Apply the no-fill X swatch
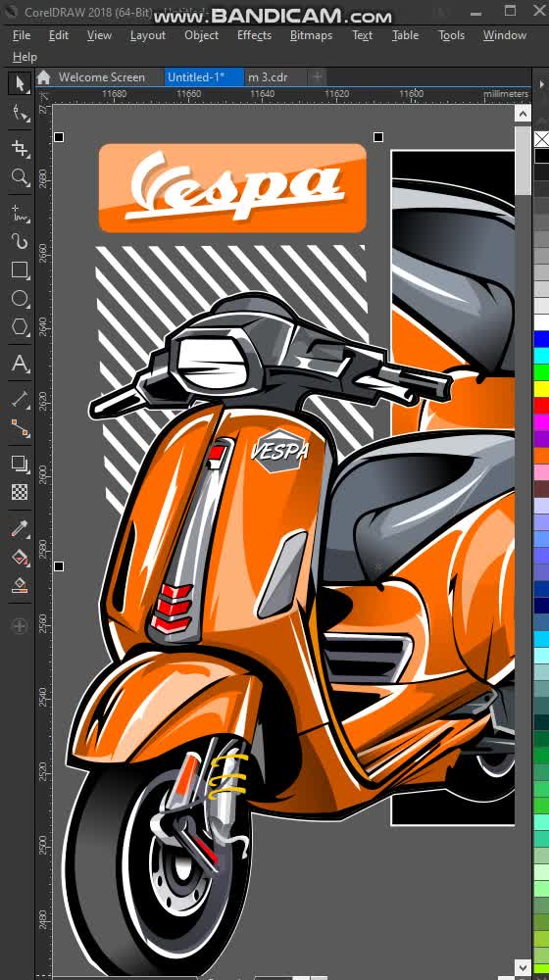The width and height of the screenshot is (549, 980). click(541, 139)
